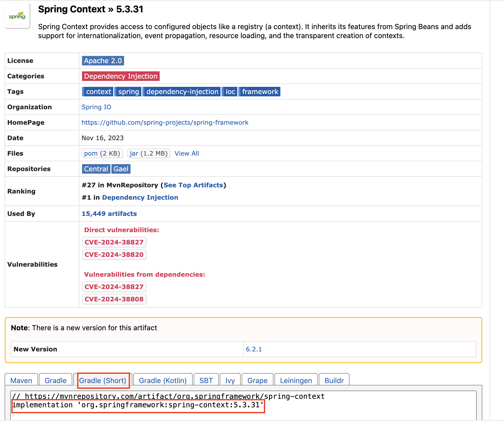
Task: Open See Top Artifacts link
Action: (193, 185)
